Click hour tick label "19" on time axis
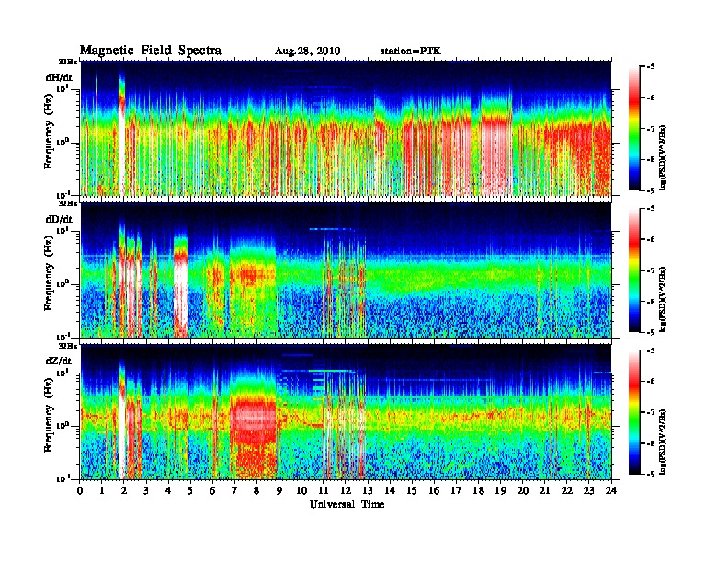Viewport: 728px width, 563px height. [500, 490]
